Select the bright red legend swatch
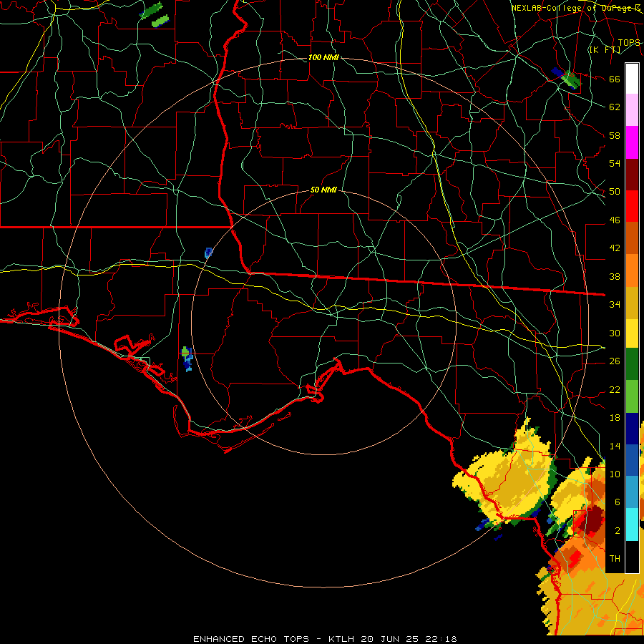The height and width of the screenshot is (644, 644). [632, 206]
